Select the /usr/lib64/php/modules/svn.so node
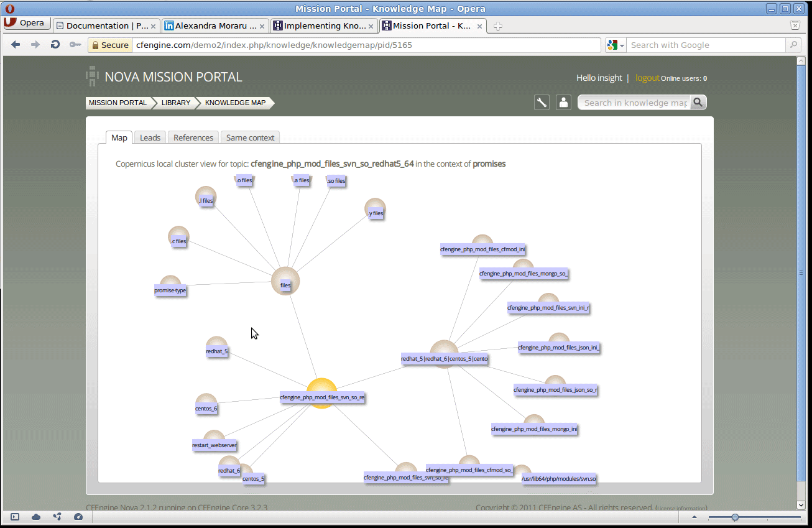Screen dimensions: 812x528 [x=559, y=478]
